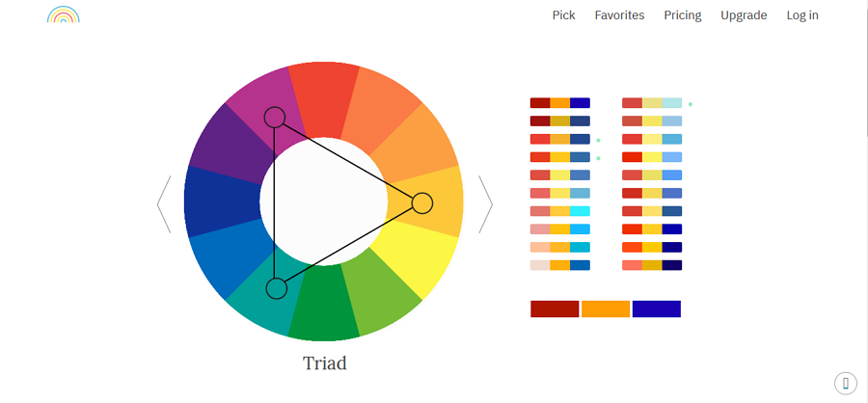Choose the pastel red, yellow, aqua palette
This screenshot has height=403, width=868.
(x=652, y=103)
